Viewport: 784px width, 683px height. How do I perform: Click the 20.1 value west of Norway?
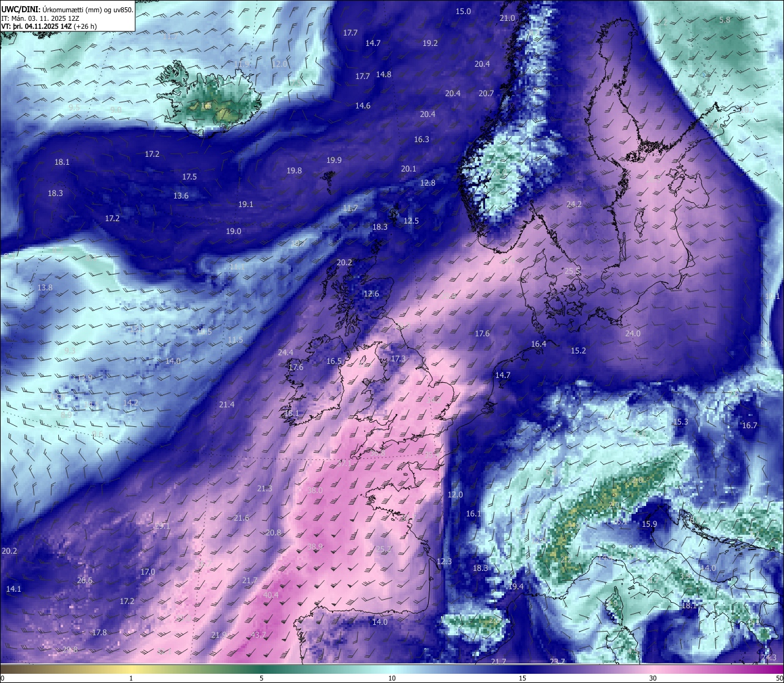pyautogui.click(x=409, y=168)
